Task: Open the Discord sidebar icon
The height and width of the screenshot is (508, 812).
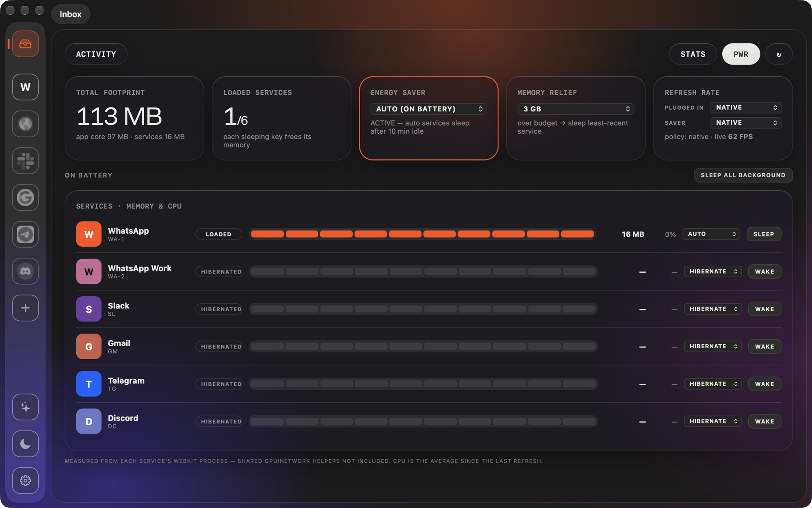Action: click(x=25, y=271)
